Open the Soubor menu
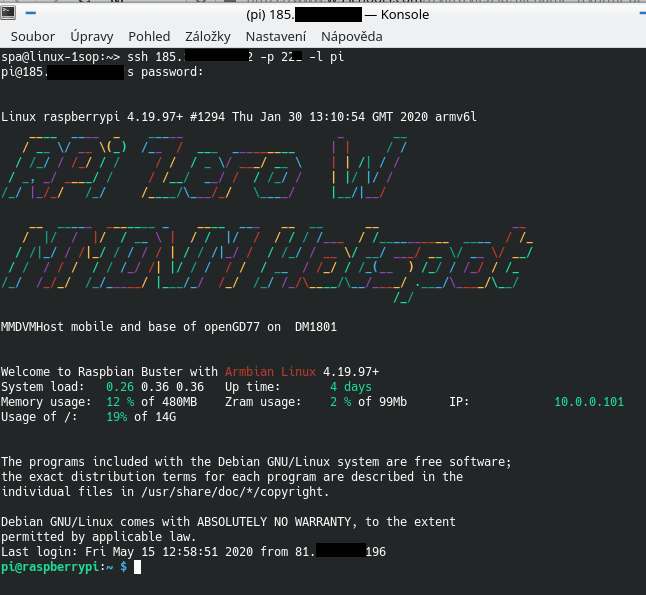646x595 pixels. (33, 37)
